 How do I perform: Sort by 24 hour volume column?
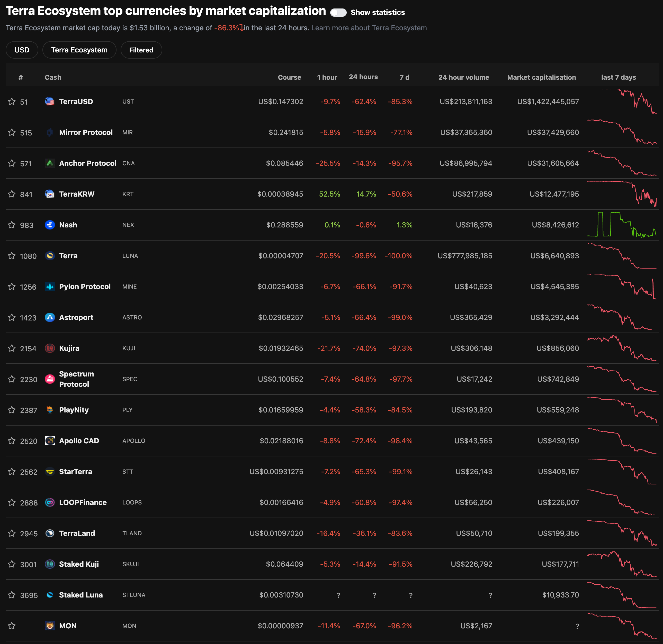(463, 77)
